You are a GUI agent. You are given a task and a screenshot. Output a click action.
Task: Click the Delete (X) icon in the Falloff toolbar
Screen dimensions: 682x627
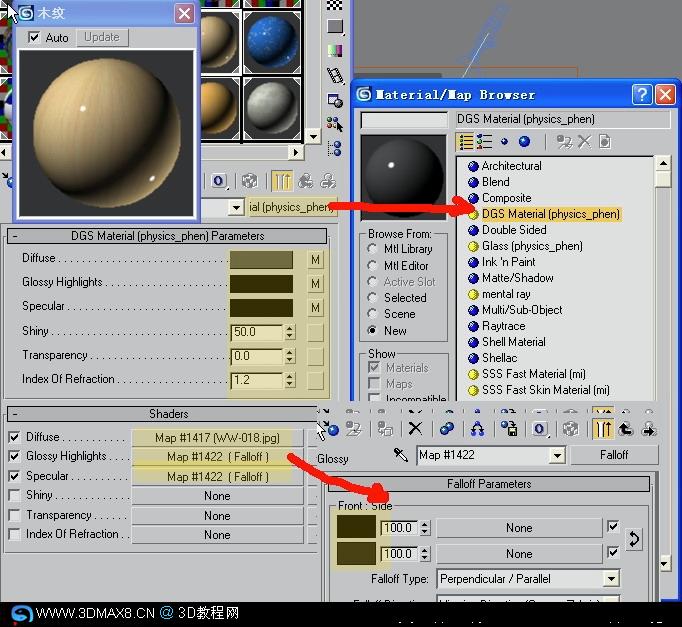[x=415, y=429]
